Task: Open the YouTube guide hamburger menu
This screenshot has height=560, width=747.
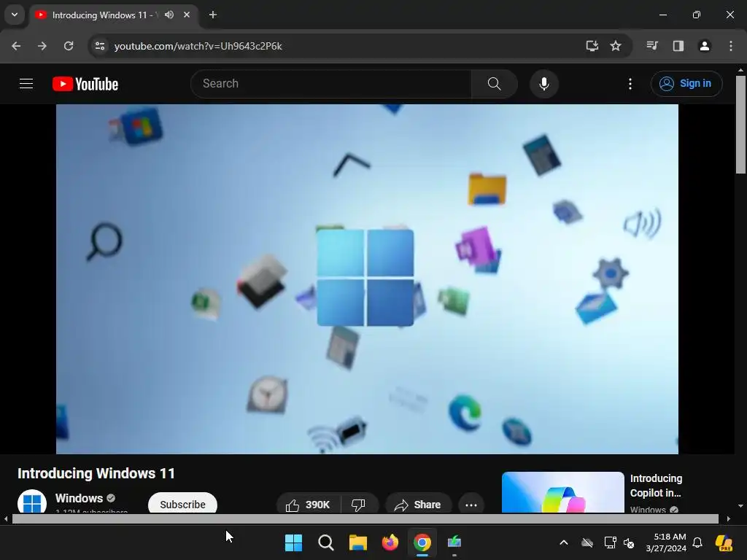Action: [26, 84]
